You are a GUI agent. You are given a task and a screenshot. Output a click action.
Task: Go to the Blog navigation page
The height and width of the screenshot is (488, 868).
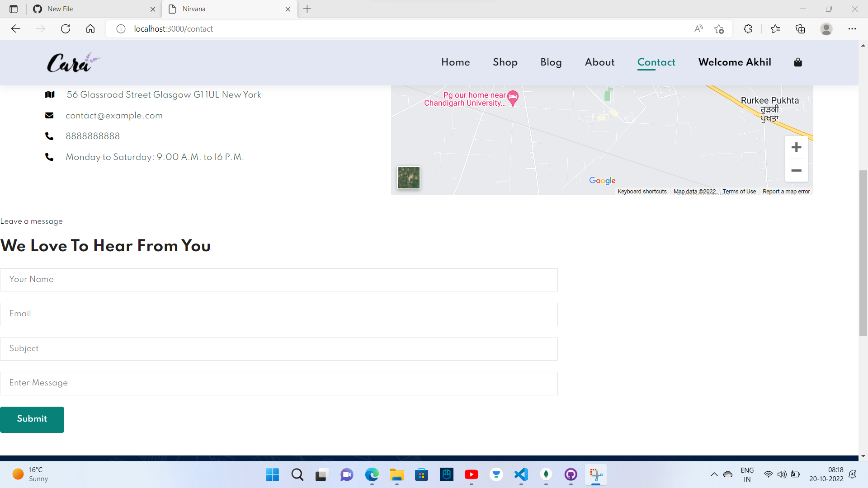551,62
